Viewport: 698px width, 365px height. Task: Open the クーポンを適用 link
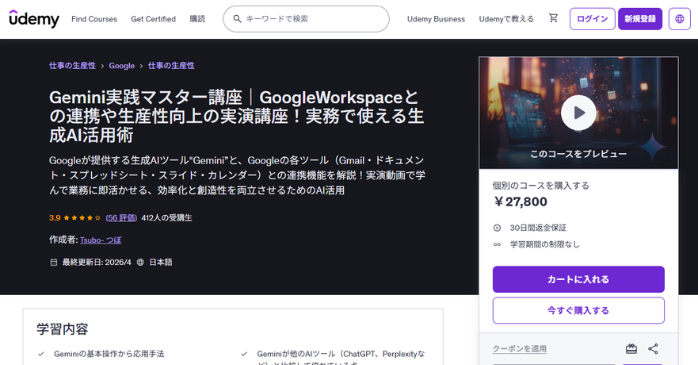(519, 349)
